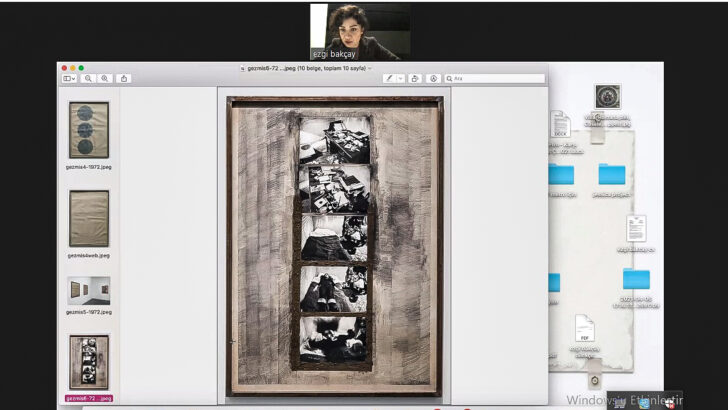Screen dimensions: 728x410
Task: Select the gezmis6-72 filmstrip thumbnail in sidebar
Action: point(89,362)
